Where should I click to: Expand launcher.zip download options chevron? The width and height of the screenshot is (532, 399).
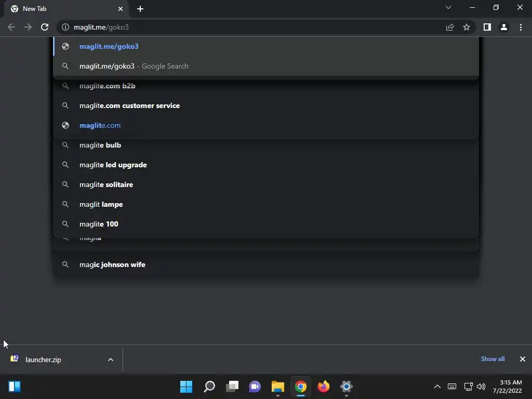point(111,360)
